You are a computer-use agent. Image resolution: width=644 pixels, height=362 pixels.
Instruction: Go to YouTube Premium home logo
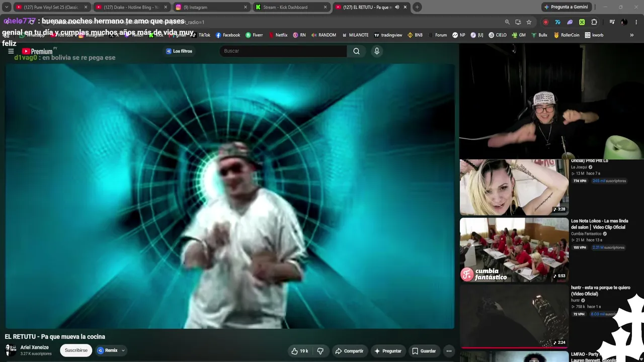[37, 51]
